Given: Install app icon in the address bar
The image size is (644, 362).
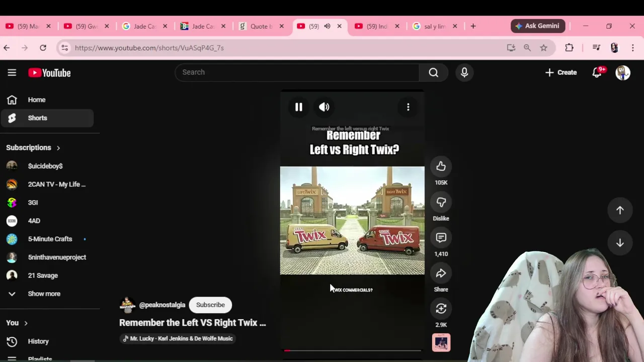Looking at the screenshot, I should [511, 48].
